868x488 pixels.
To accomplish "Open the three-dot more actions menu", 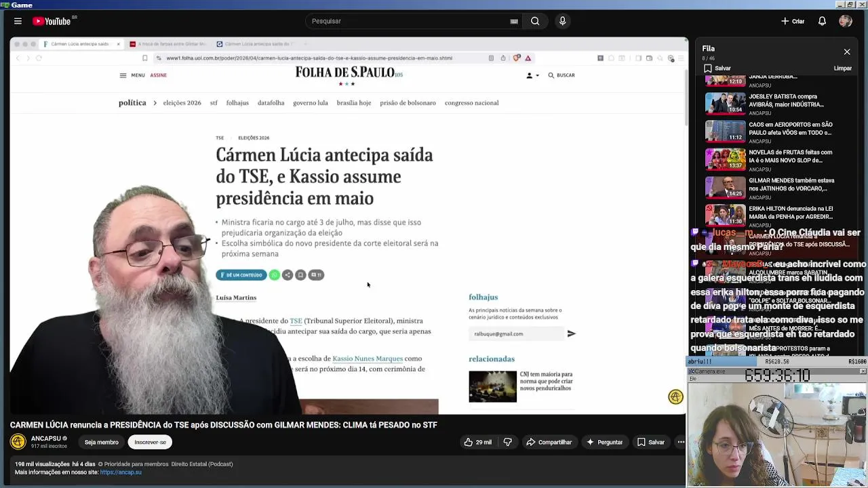I will [x=681, y=442].
